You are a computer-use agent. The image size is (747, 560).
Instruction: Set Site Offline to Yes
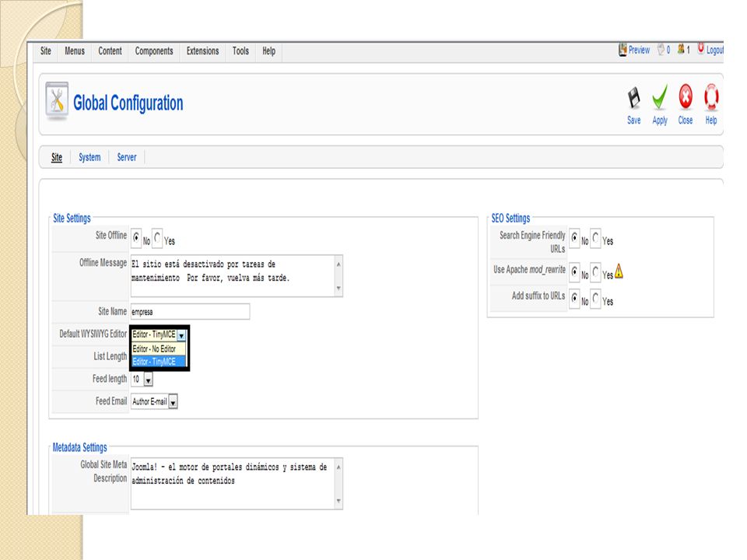coord(158,237)
